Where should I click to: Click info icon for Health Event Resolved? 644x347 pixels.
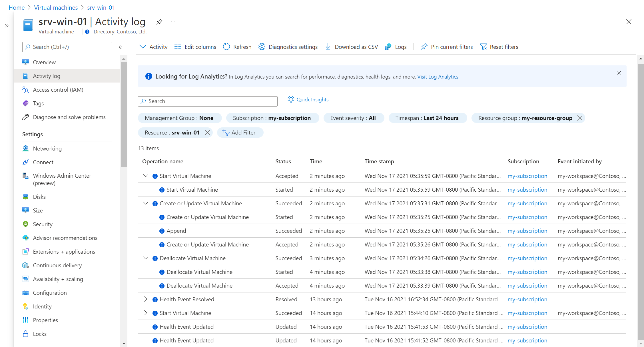[x=155, y=300]
